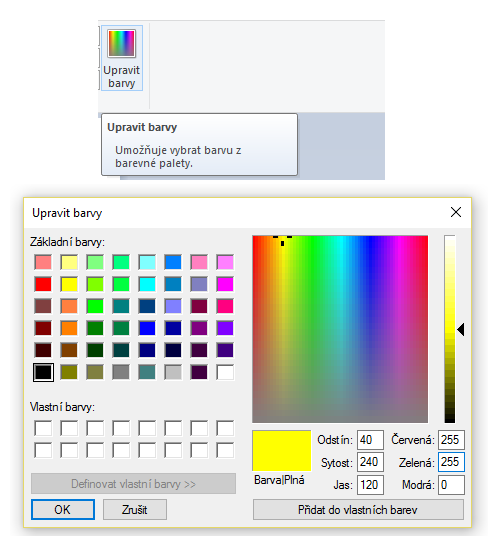488x543 pixels.
Task: Select the Modrá value field
Action: coord(451,485)
